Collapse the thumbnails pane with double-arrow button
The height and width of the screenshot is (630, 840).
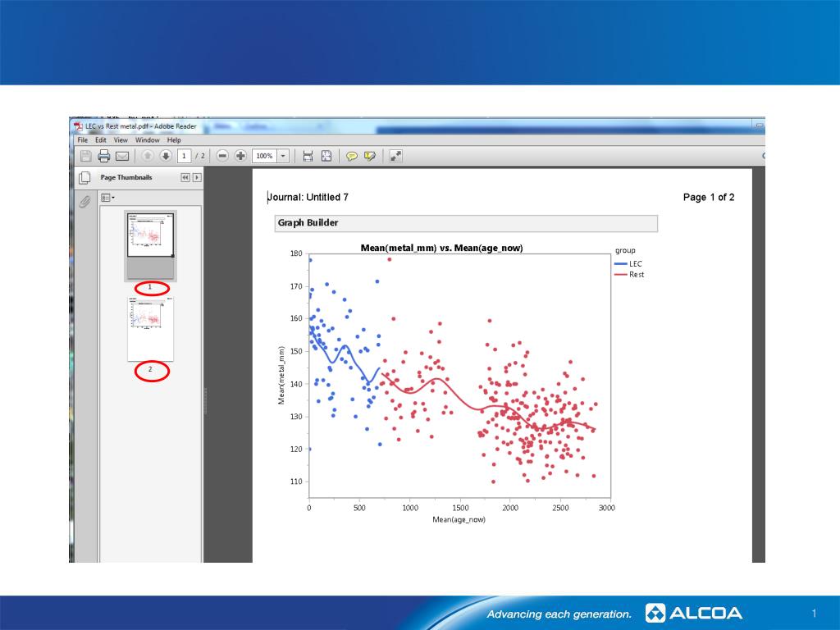tap(185, 177)
